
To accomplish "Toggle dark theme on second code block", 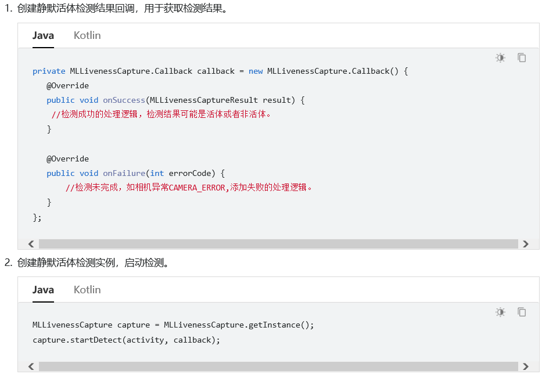I will point(500,312).
